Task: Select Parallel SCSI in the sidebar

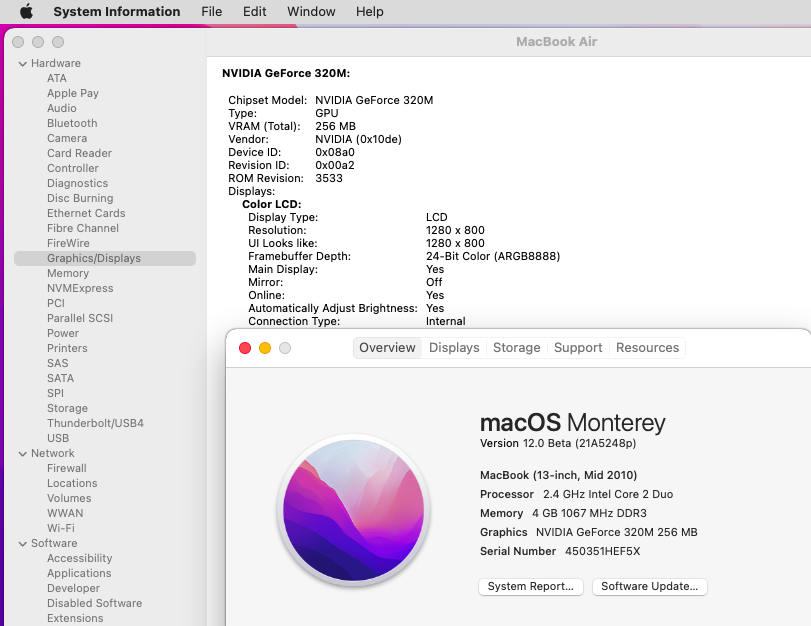Action: [x=80, y=318]
